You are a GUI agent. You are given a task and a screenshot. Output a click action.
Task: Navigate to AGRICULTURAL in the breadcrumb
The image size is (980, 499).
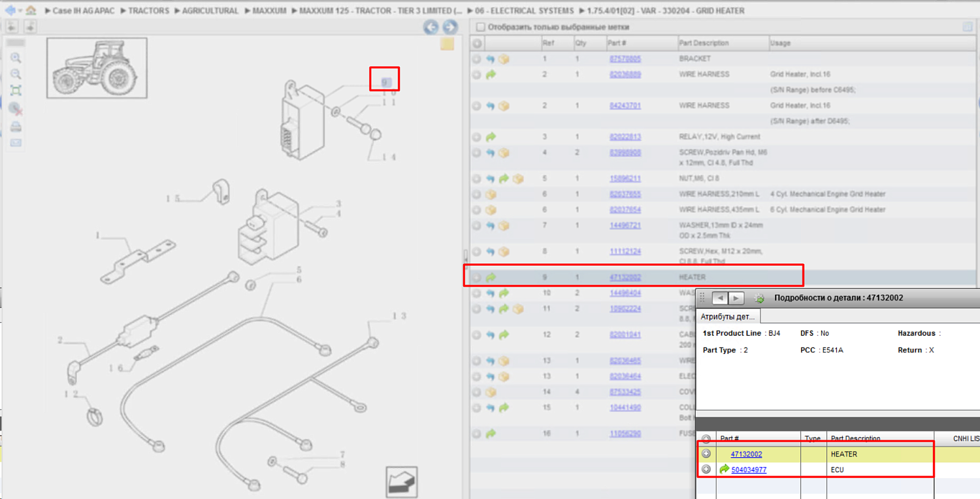pyautogui.click(x=210, y=11)
